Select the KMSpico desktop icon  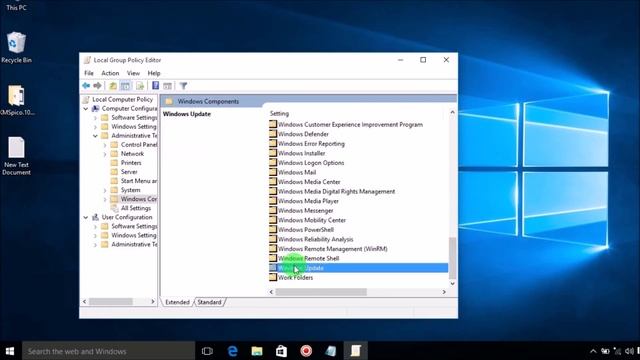point(17,100)
